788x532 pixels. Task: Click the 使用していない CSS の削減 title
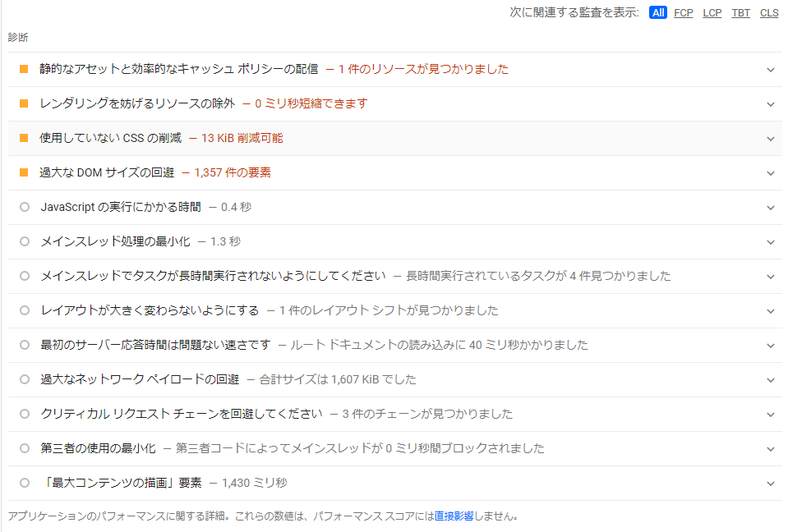111,138
